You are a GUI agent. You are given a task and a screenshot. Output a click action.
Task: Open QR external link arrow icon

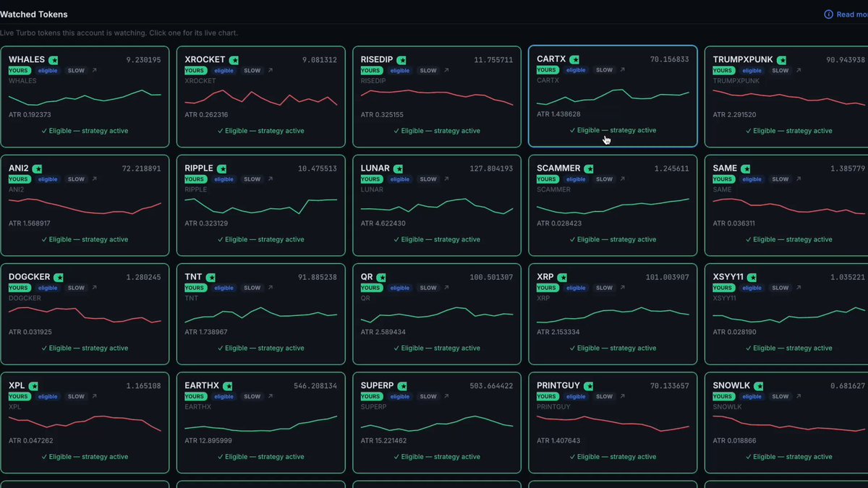pos(447,288)
